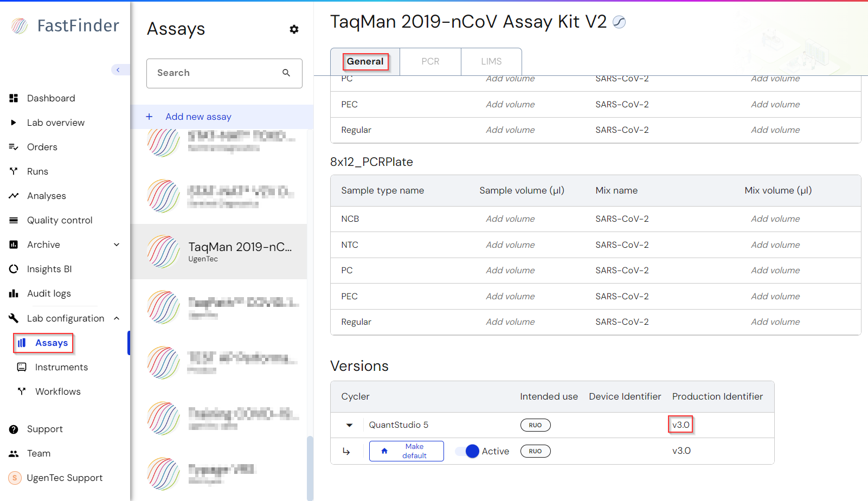Screen dimensions: 868x501
Task: Click the Make default button
Action: (x=407, y=451)
